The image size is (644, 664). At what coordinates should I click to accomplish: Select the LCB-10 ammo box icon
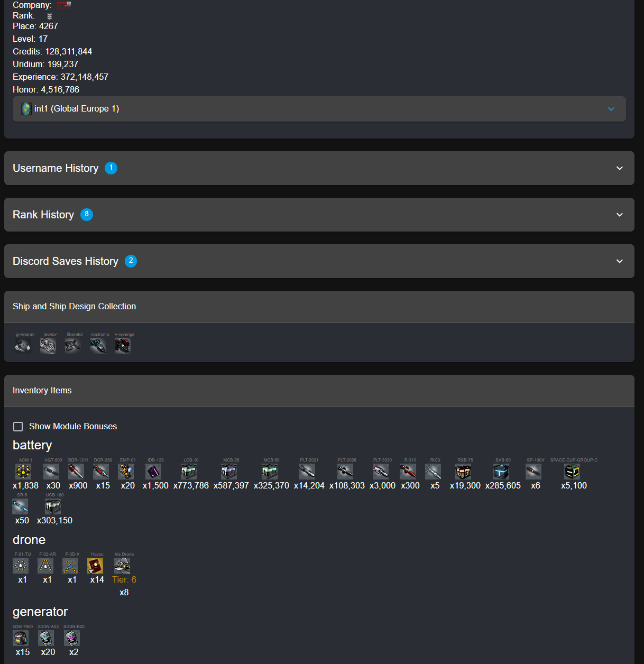(189, 472)
